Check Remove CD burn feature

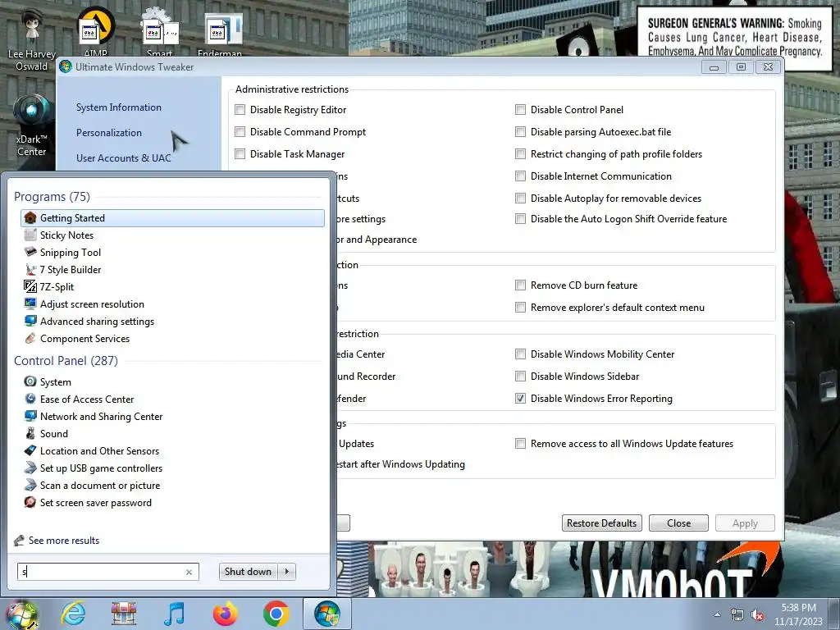coord(520,285)
